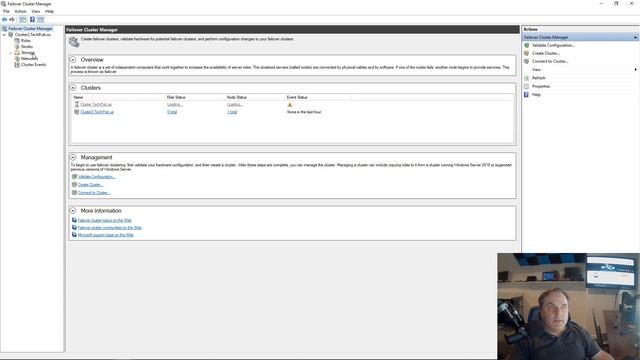Open Failover cluster topics on the Web link
Image resolution: width=640 pixels, height=360 pixels.
point(105,220)
